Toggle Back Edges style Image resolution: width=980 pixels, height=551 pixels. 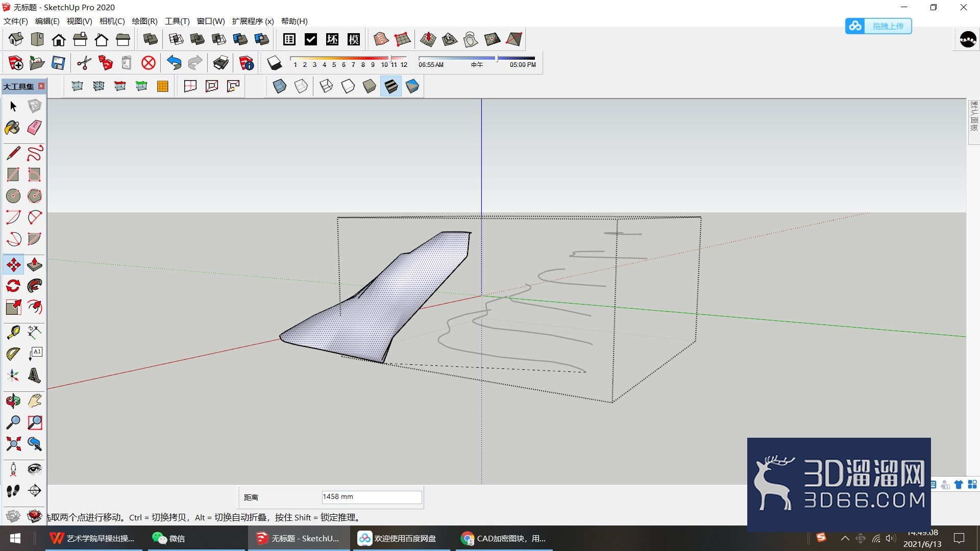pos(301,86)
